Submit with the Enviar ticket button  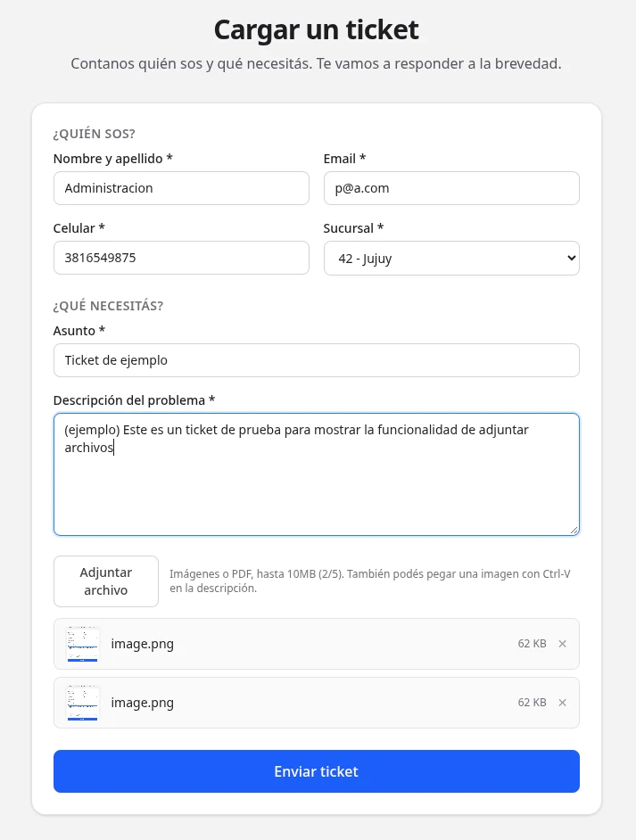(x=316, y=771)
